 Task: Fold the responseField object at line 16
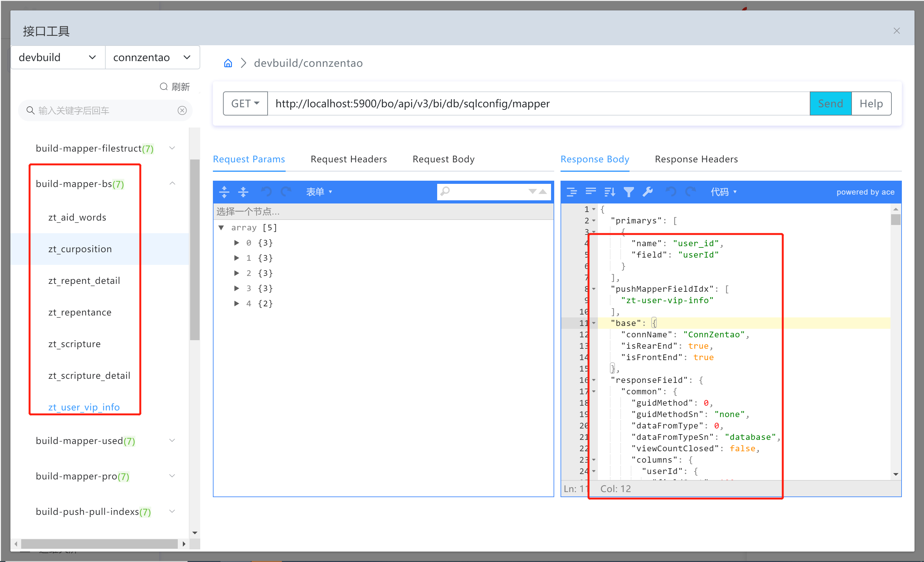[594, 380]
